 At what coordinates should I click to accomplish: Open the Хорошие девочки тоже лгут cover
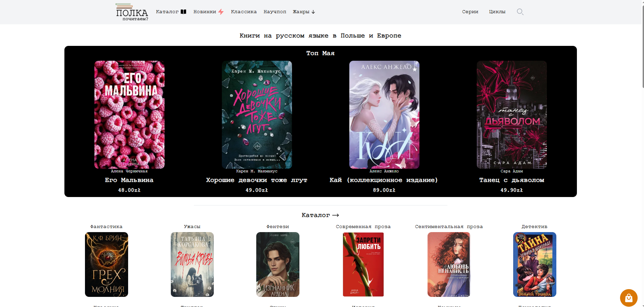257,115
